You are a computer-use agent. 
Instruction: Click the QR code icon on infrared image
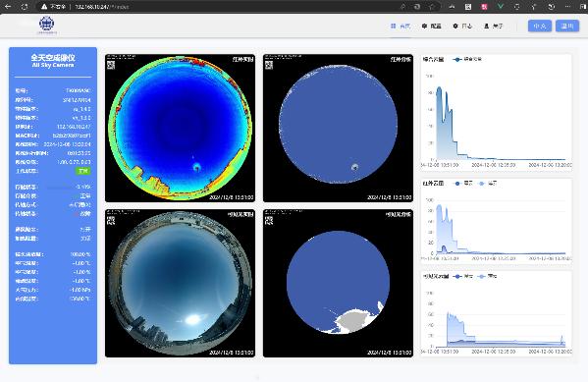click(111, 65)
